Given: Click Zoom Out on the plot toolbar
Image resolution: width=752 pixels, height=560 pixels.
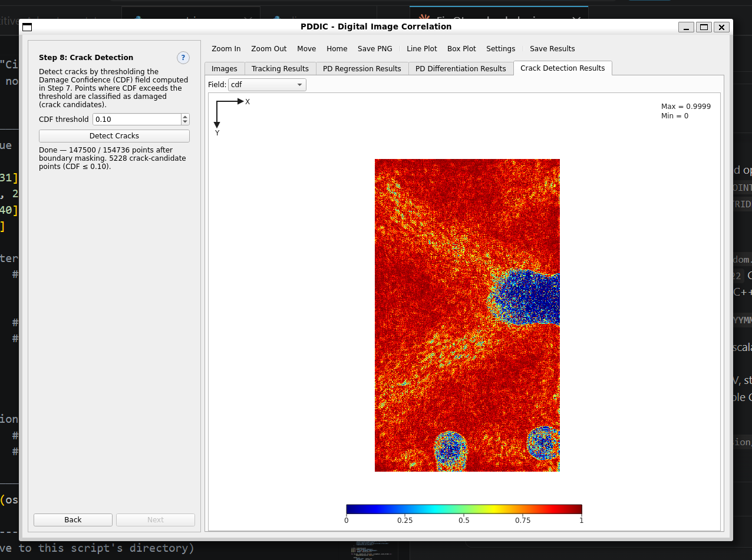Looking at the screenshot, I should pyautogui.click(x=269, y=49).
